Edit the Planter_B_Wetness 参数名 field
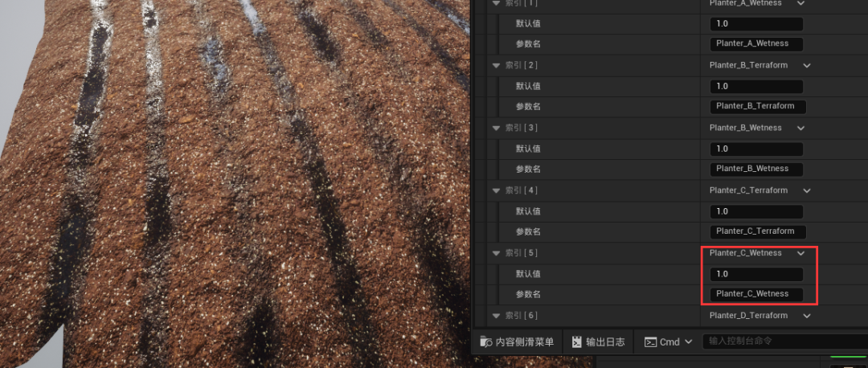 [x=756, y=169]
